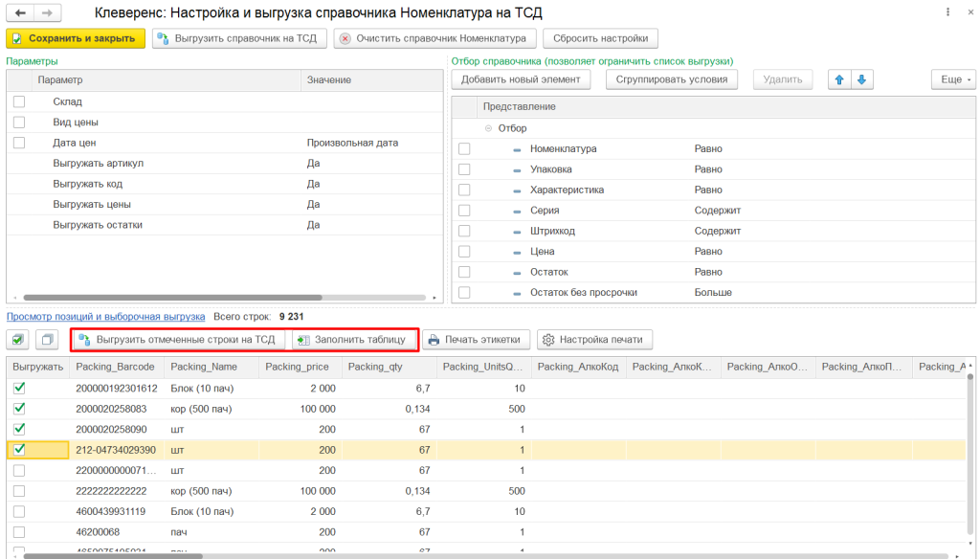
Task: Select the Остаток без просрочки filter row
Action: [x=583, y=292]
